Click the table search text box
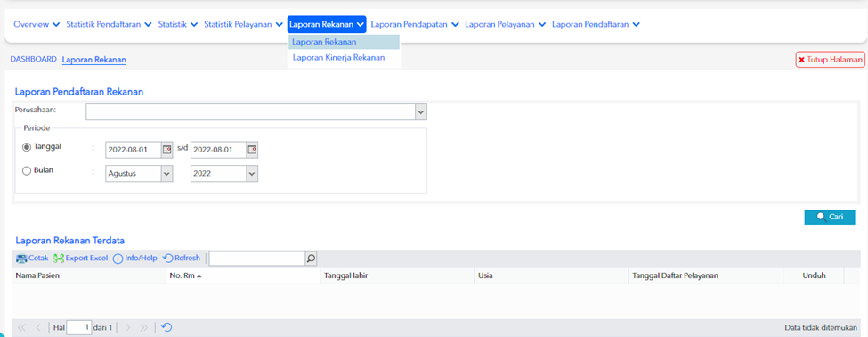The height and width of the screenshot is (337, 868). pyautogui.click(x=257, y=259)
